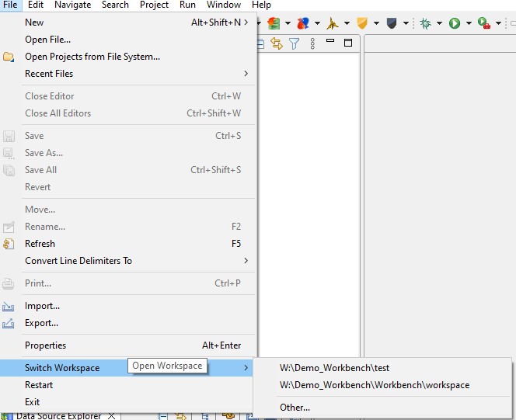Open the Navigate menu

73,5
